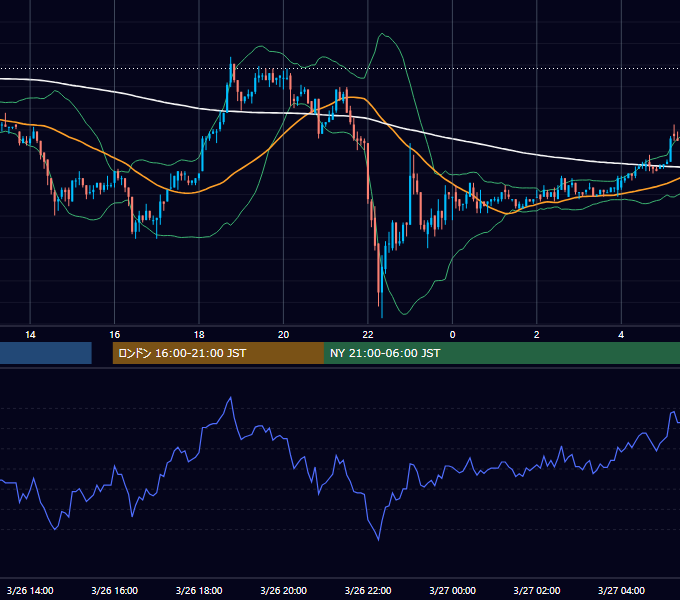The image size is (680, 600).
Task: Click the 3/26 22:00 date label
Action: (x=368, y=590)
